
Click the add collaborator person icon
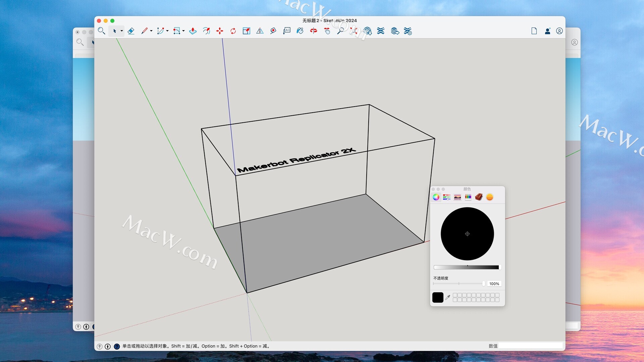(547, 31)
